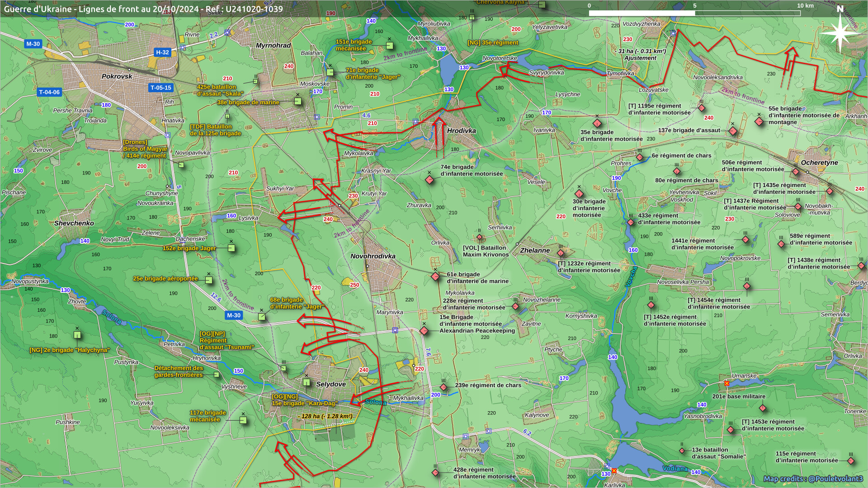Image resolution: width=868 pixels, height=488 pixels.
Task: Click the 38e brigade de marine unit marker
Action: coord(298,102)
